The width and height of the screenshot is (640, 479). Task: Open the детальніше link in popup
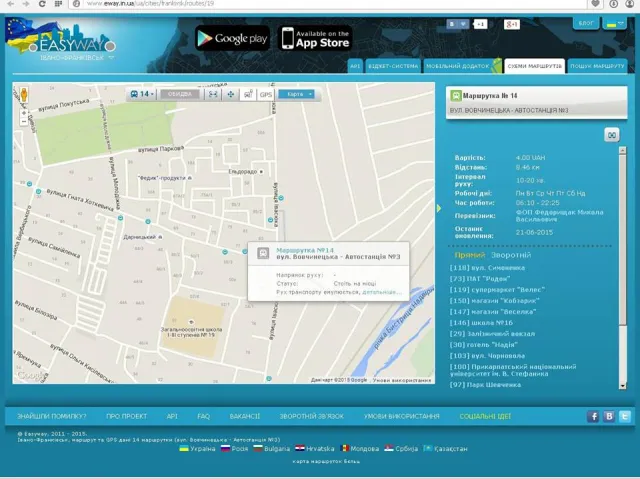[x=382, y=292]
